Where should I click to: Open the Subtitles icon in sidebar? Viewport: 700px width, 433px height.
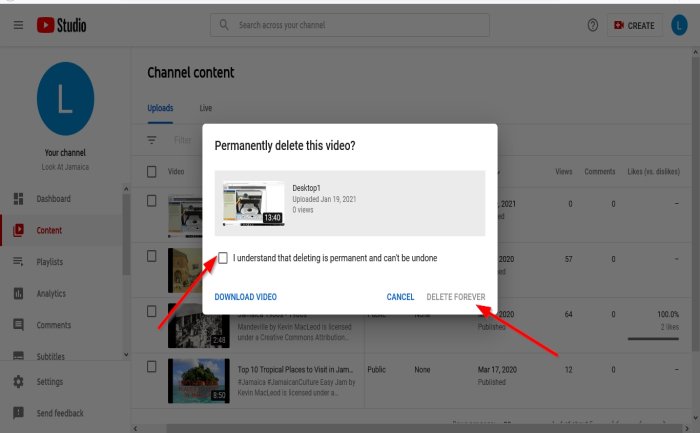point(18,356)
